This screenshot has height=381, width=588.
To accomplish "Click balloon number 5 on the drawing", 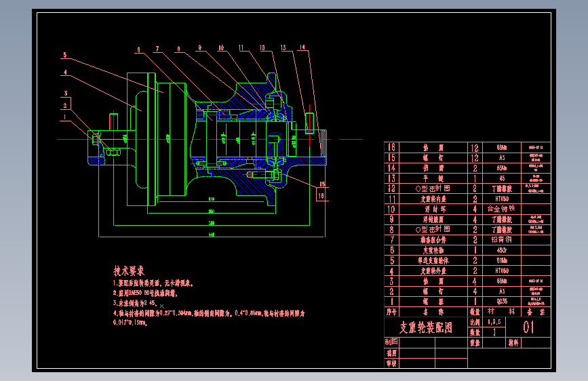I will point(65,55).
